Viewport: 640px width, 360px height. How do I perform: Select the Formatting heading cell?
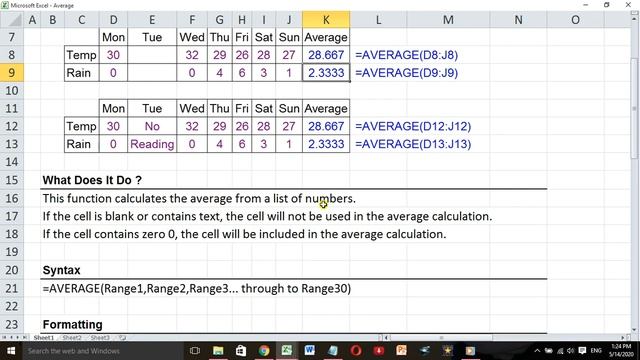click(73, 324)
